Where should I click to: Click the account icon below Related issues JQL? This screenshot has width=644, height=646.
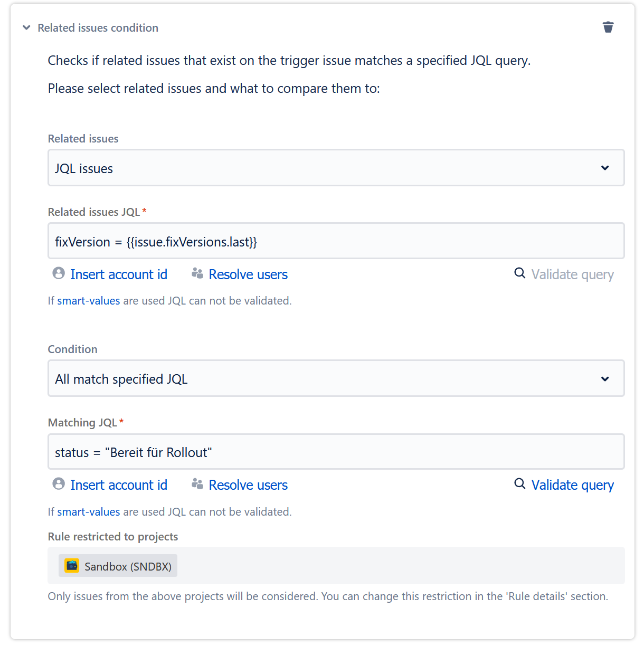click(x=59, y=273)
